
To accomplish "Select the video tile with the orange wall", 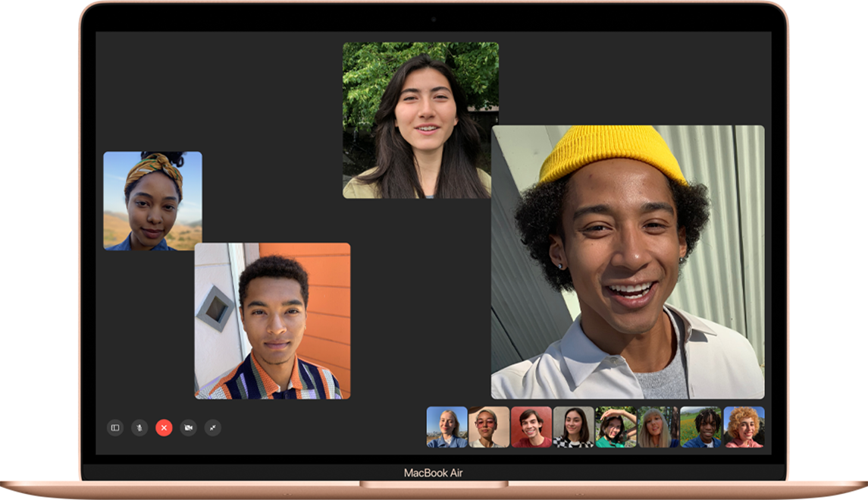I will 272,321.
